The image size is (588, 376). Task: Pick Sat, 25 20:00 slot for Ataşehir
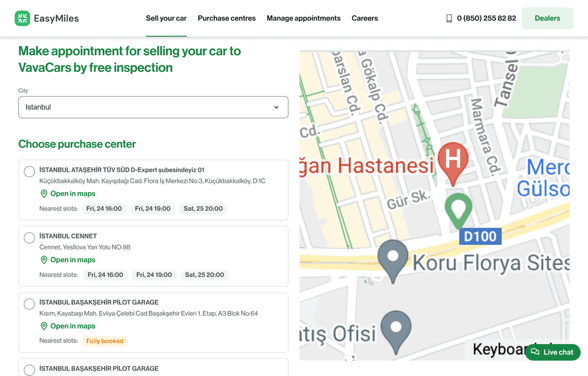tap(203, 209)
